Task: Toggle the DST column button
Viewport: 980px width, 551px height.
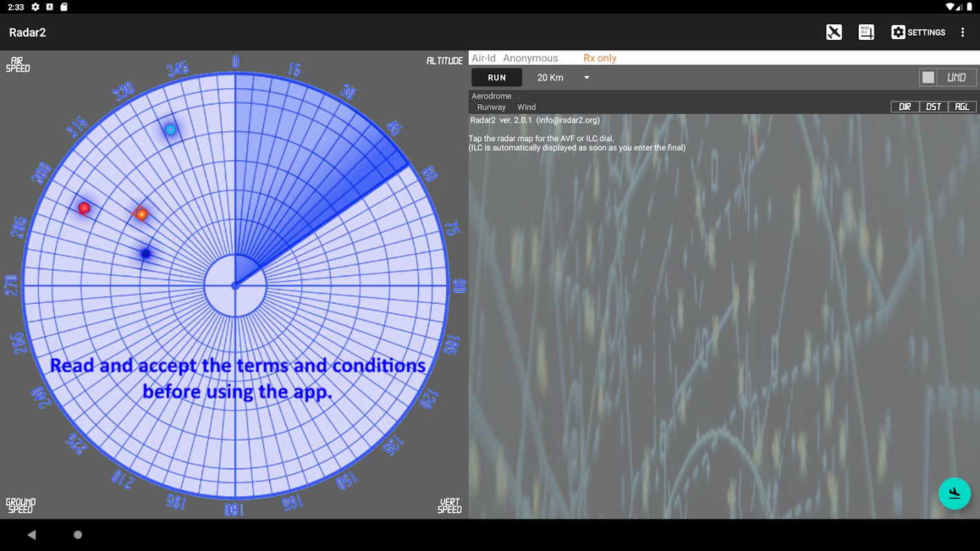Action: [934, 107]
